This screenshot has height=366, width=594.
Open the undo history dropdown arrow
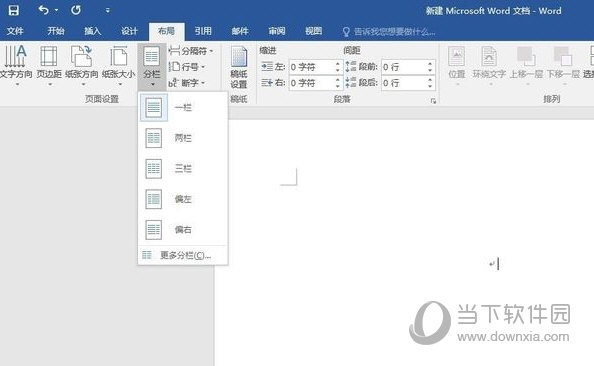click(x=56, y=10)
